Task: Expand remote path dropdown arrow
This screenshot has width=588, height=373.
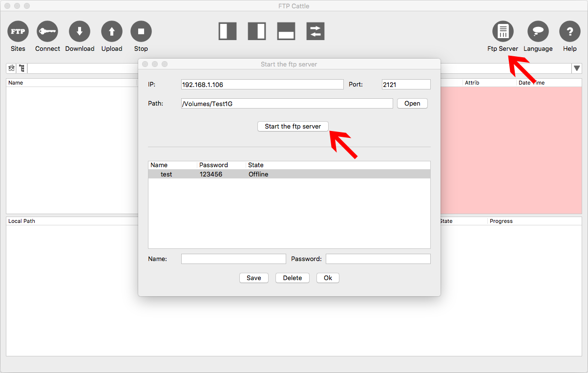Action: click(x=577, y=68)
